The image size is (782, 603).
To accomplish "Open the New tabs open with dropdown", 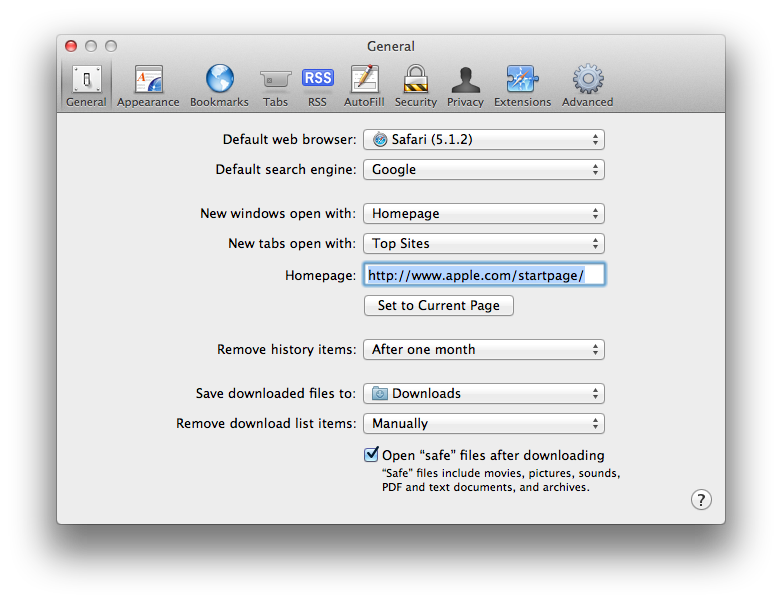I will click(x=484, y=243).
